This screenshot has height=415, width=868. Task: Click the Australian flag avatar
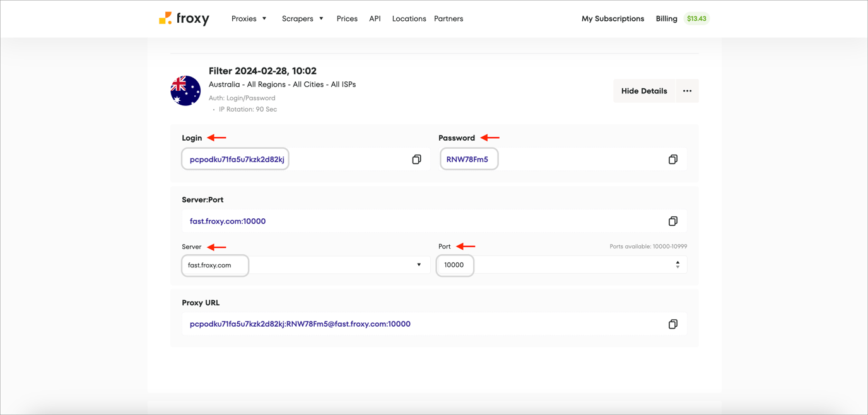pos(185,90)
